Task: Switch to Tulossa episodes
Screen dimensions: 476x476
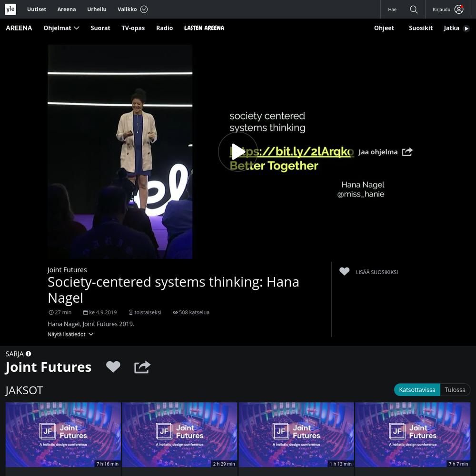Action: [455, 390]
